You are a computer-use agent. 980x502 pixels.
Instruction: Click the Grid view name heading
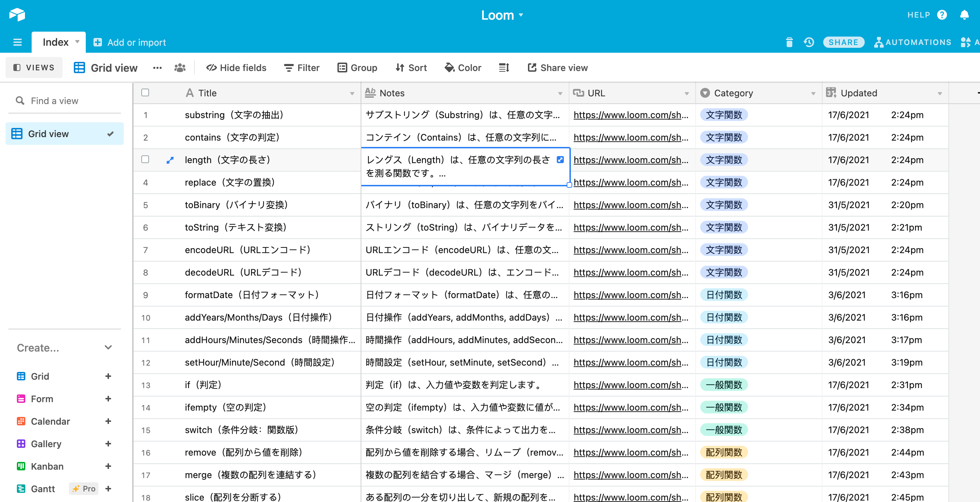(x=114, y=68)
